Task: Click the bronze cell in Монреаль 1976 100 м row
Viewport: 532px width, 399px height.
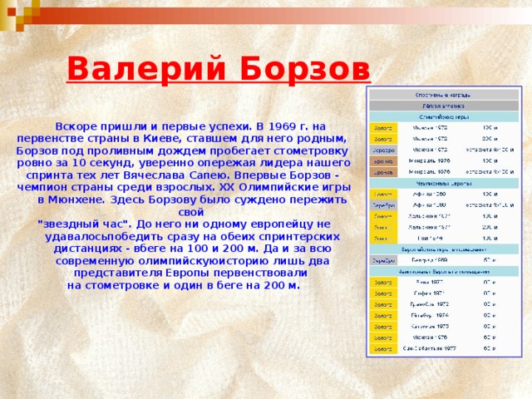Action: click(383, 161)
